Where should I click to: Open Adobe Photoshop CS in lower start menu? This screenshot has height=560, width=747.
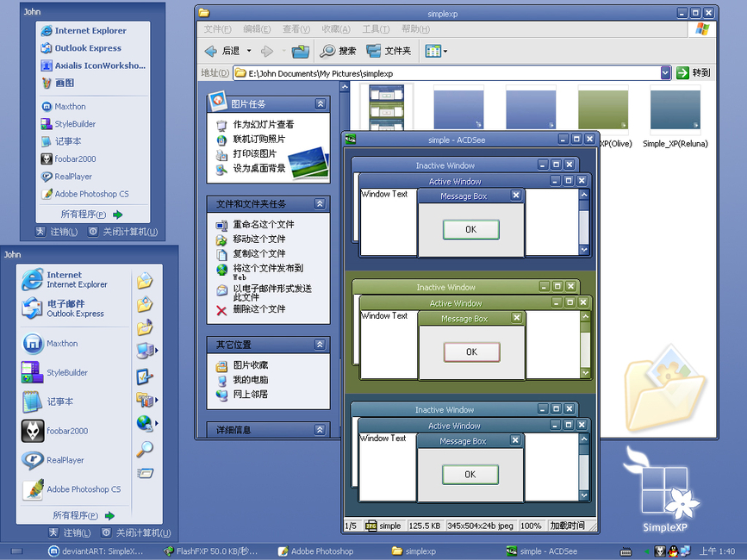pos(71,489)
